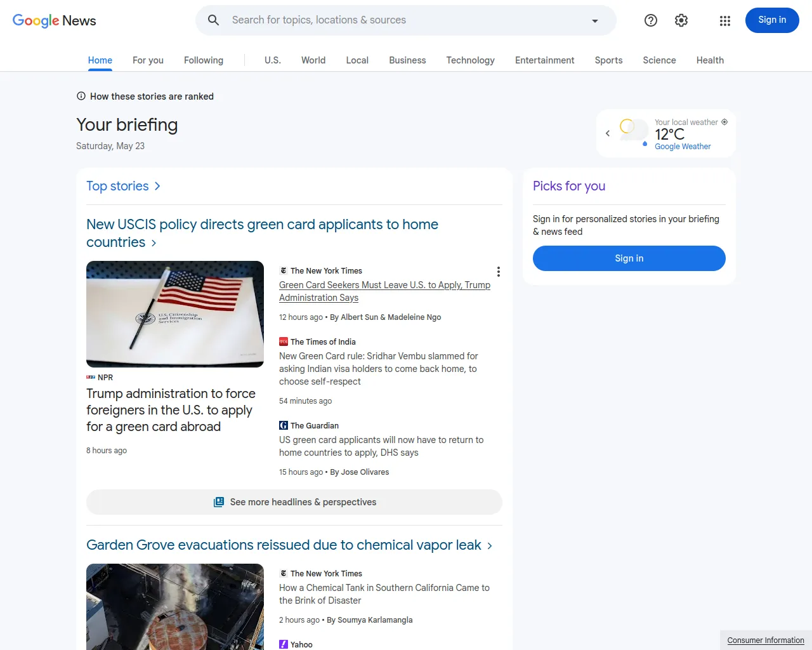
Task: Open the Health tab
Action: pos(710,60)
